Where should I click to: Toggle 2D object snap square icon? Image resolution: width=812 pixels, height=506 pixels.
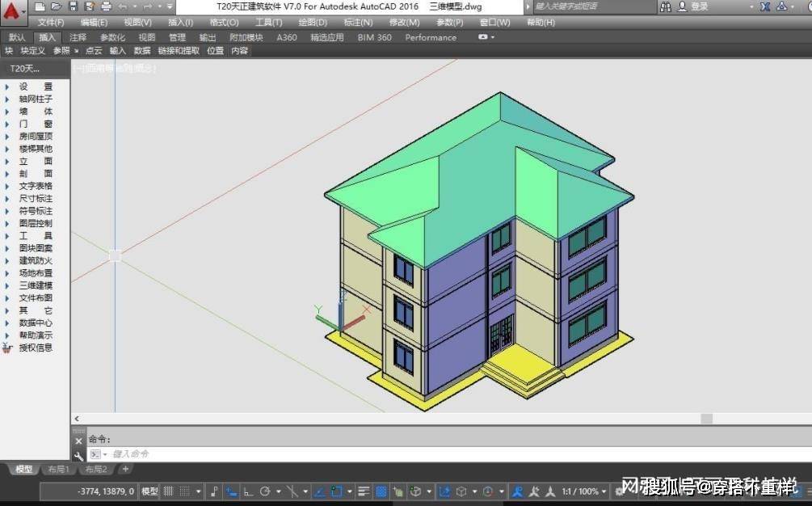(x=335, y=491)
